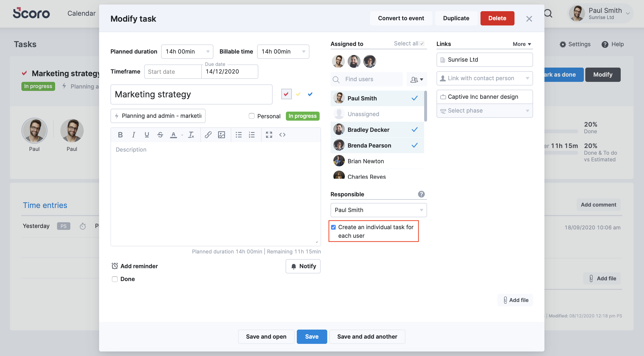Click the In progress status in dialog

[x=303, y=116]
